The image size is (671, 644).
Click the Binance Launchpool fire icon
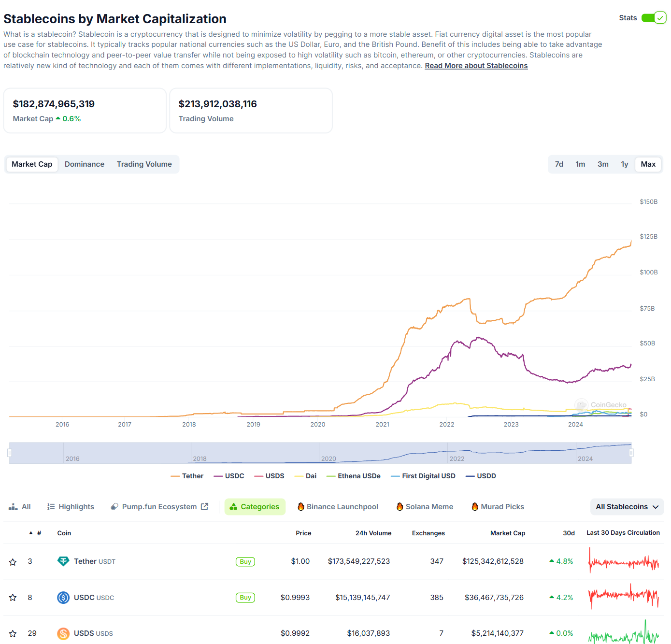pyautogui.click(x=301, y=506)
